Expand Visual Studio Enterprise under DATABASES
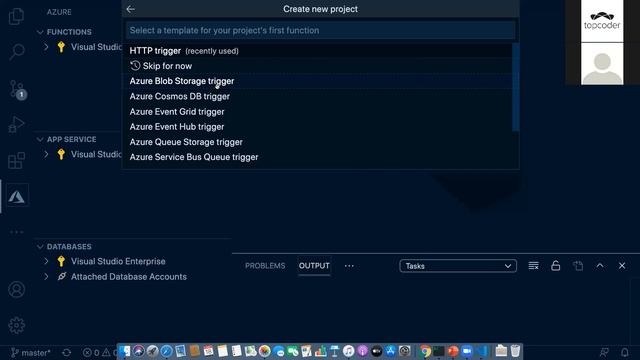The width and height of the screenshot is (640, 360). [x=46, y=261]
